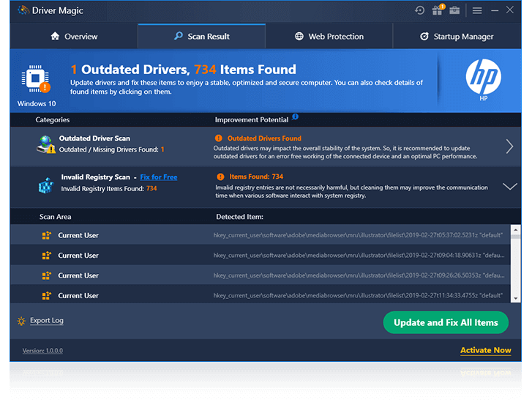This screenshot has width=532, height=419.
Task: Click the scrollbar down arrow in results list
Action: point(515,298)
